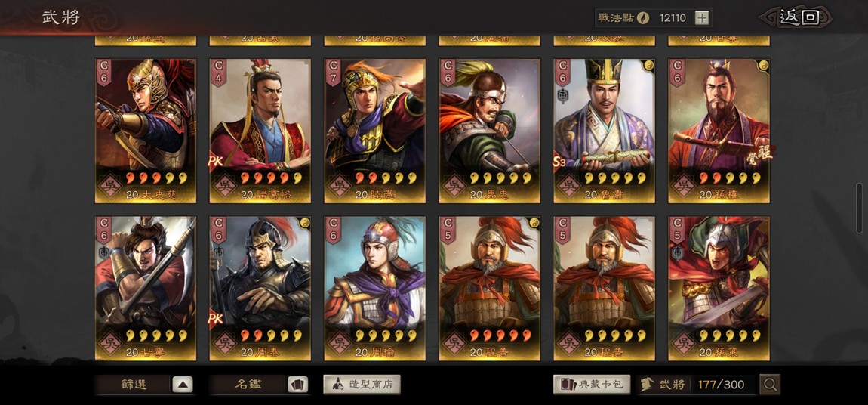868x405 pixels.
Task: Click the PK badge on 諸葛恪 card
Action: tap(215, 162)
